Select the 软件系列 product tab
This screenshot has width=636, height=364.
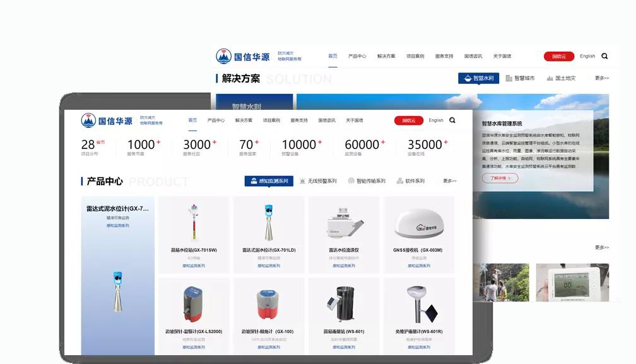click(x=411, y=181)
